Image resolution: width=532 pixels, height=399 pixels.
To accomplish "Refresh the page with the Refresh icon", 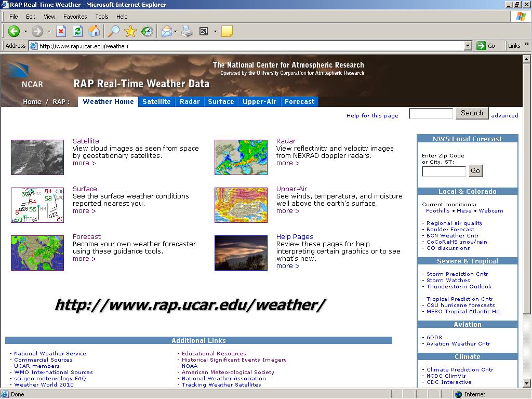I will click(78, 32).
